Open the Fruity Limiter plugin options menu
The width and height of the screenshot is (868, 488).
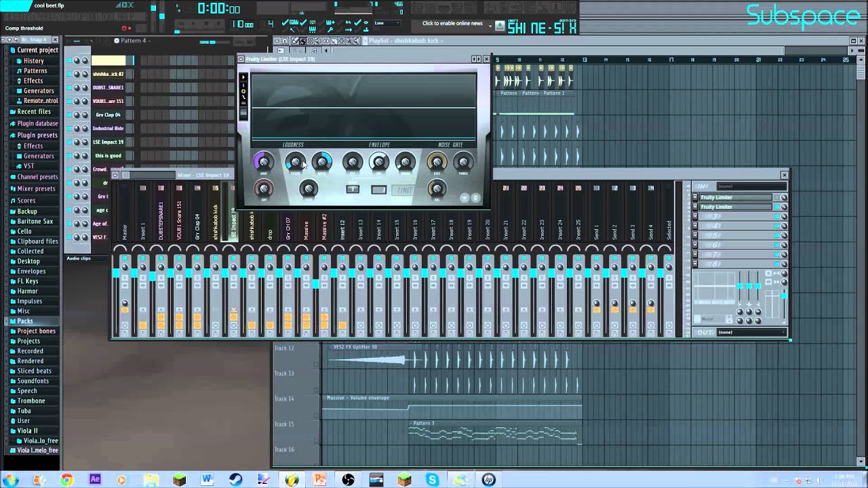pos(241,60)
